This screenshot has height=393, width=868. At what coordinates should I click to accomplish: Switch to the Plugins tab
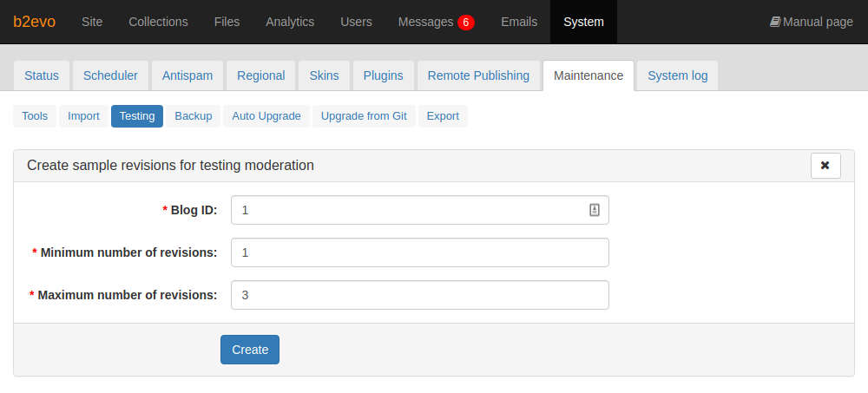tap(384, 75)
